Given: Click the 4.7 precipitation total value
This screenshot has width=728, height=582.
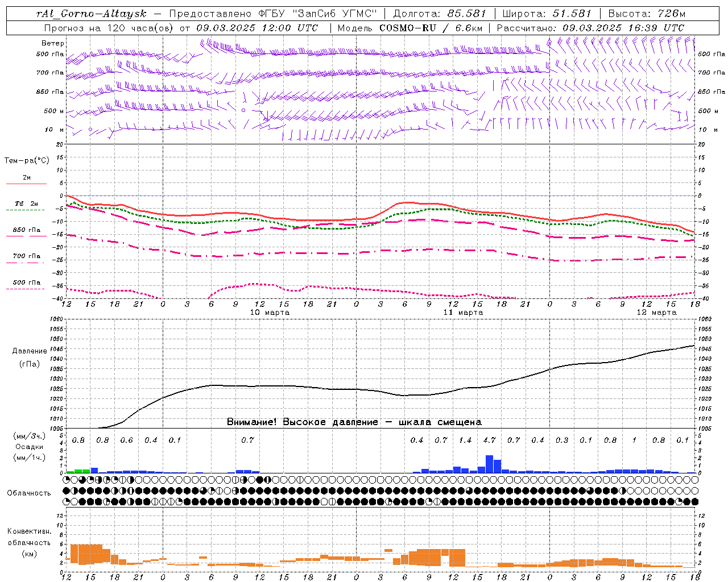Looking at the screenshot, I should coord(489,440).
